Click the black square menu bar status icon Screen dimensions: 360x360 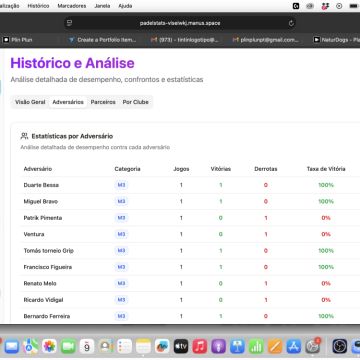[296, 6]
